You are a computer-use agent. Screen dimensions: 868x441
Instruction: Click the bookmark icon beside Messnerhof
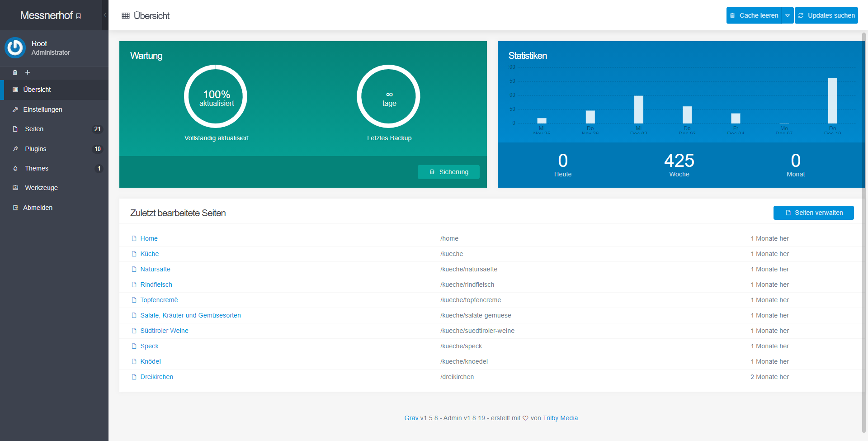click(79, 16)
